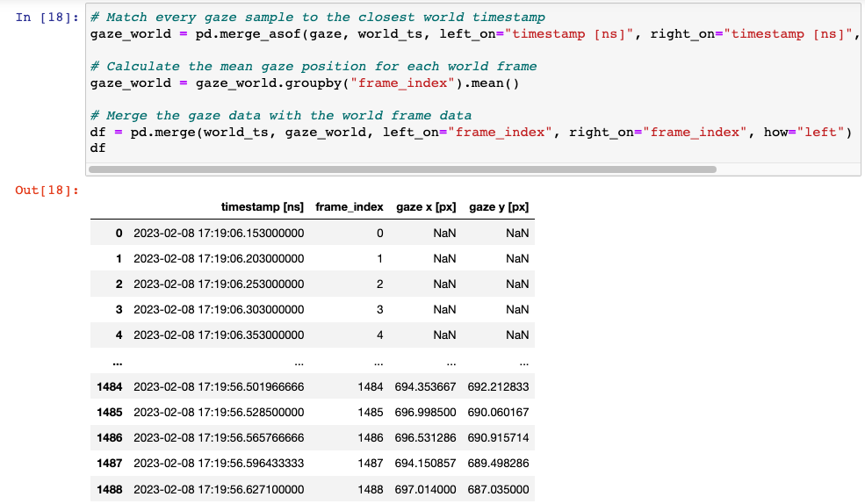Click row index 1486

point(109,437)
